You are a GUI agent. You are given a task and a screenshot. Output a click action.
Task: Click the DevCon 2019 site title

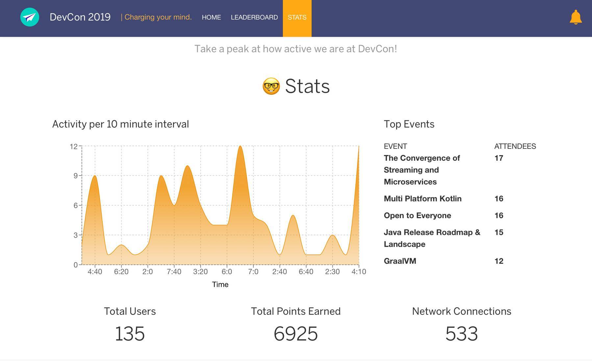tap(80, 17)
